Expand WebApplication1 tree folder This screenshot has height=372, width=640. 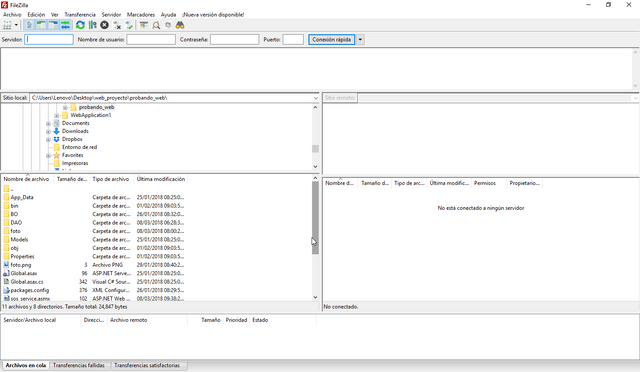click(x=57, y=116)
